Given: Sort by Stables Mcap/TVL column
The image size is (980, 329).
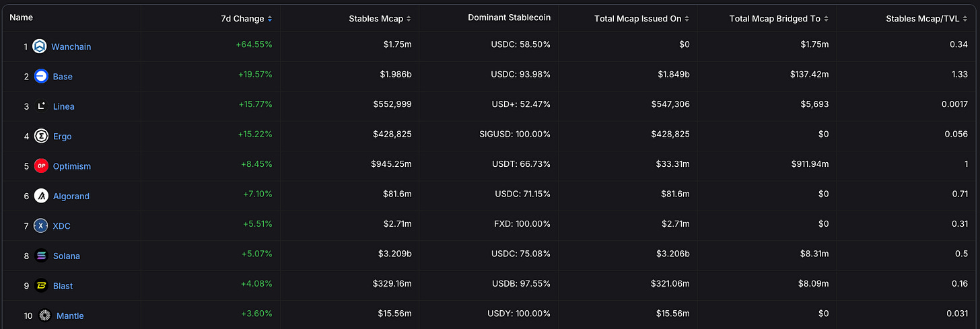Looking at the screenshot, I should pos(926,18).
